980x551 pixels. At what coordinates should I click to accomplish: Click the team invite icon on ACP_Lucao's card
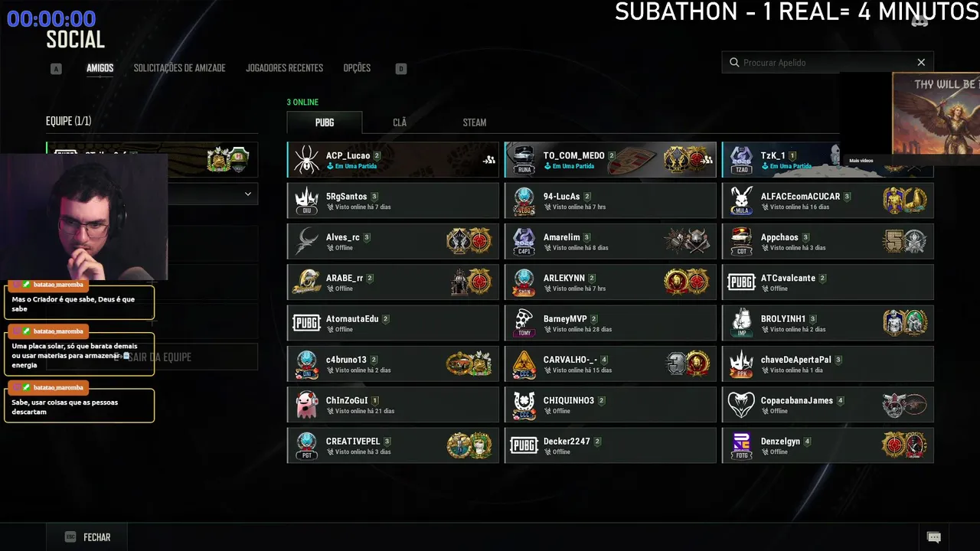click(489, 160)
